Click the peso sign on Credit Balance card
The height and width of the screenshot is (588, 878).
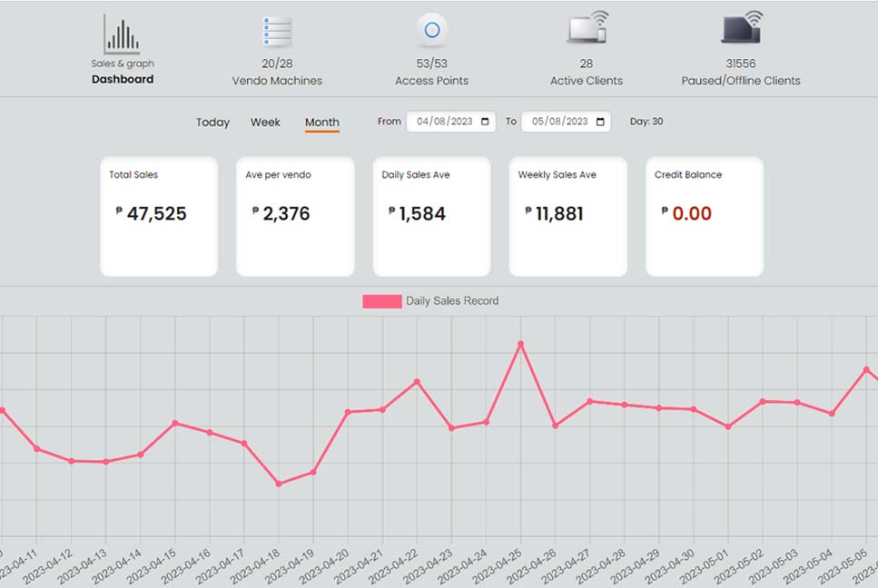[665, 211]
